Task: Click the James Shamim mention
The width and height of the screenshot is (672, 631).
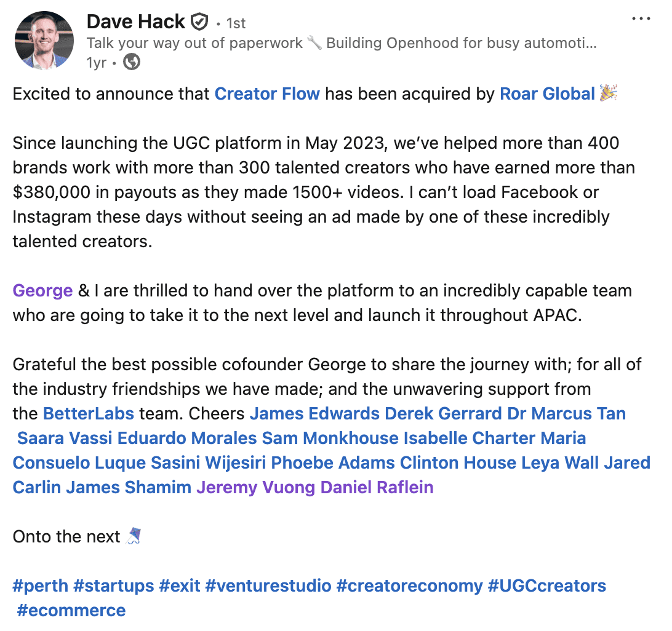Action: pyautogui.click(x=129, y=488)
